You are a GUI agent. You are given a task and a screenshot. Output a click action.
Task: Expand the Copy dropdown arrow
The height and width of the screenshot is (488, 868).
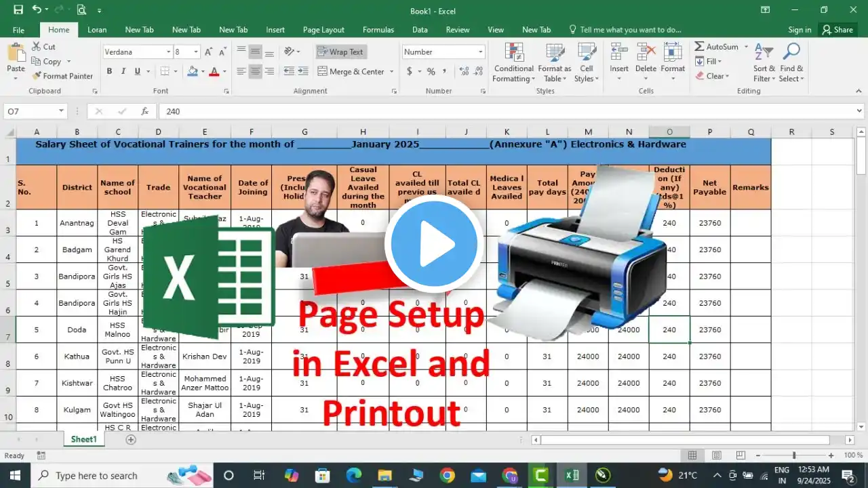coord(68,62)
